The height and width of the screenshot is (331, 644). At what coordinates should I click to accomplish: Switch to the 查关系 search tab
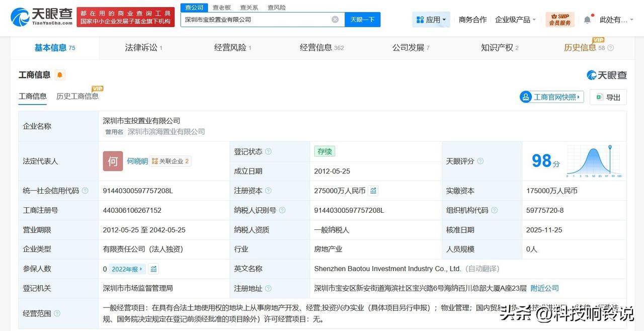tap(249, 7)
